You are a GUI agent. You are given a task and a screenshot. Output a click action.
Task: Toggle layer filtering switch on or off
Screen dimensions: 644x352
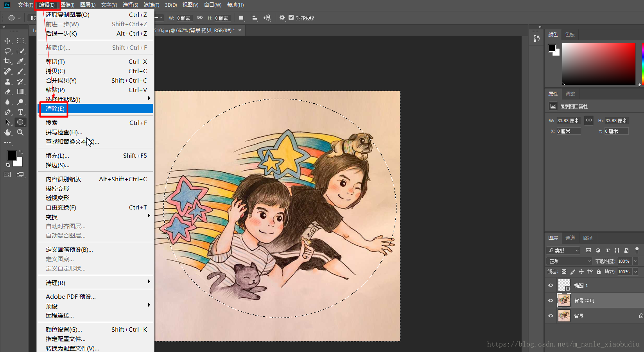[637, 250]
